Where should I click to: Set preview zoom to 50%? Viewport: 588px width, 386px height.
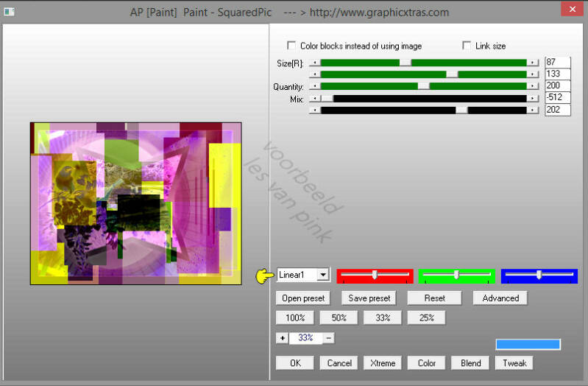pos(339,318)
